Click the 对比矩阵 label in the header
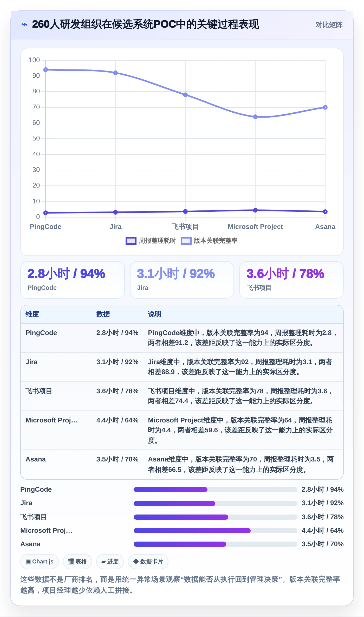364x617 pixels. coord(329,25)
